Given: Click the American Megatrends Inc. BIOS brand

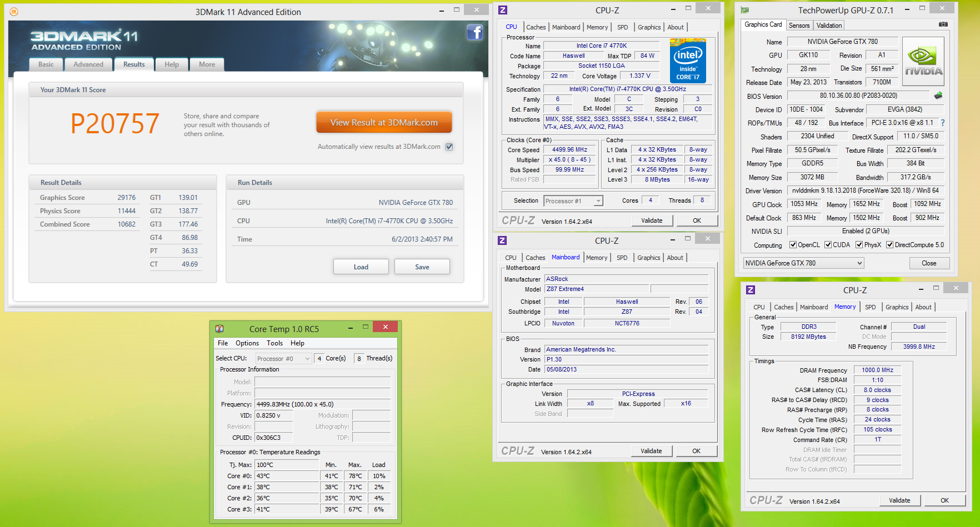Looking at the screenshot, I should point(626,349).
